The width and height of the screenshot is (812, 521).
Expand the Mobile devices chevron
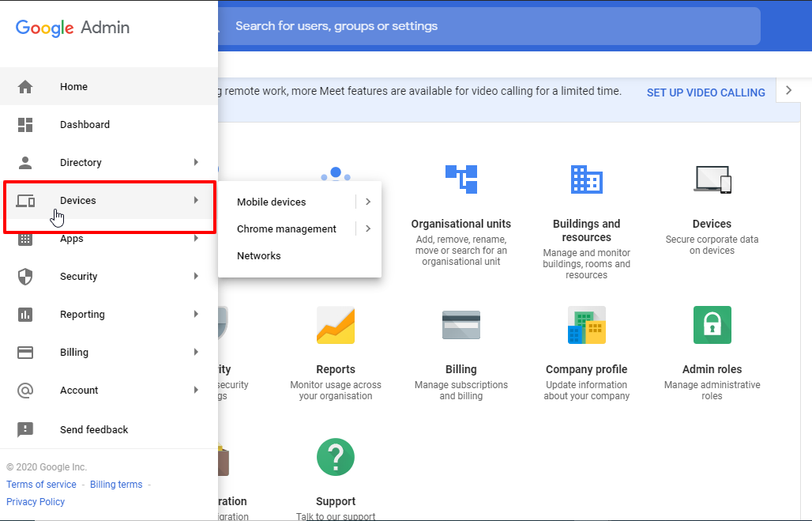(368, 202)
